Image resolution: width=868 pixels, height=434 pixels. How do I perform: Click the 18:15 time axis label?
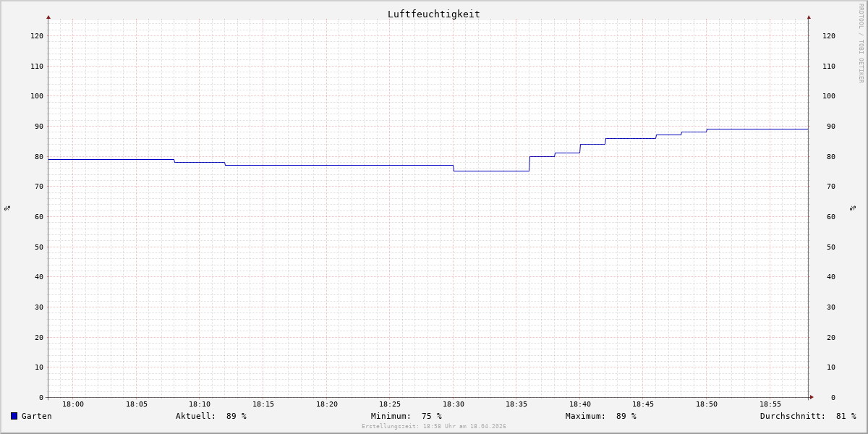(x=263, y=404)
